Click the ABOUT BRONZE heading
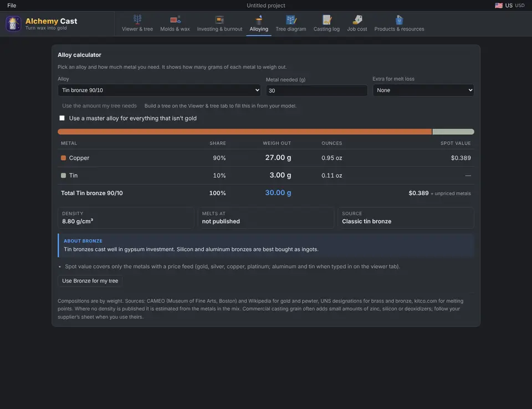The image size is (532, 409). (x=83, y=241)
